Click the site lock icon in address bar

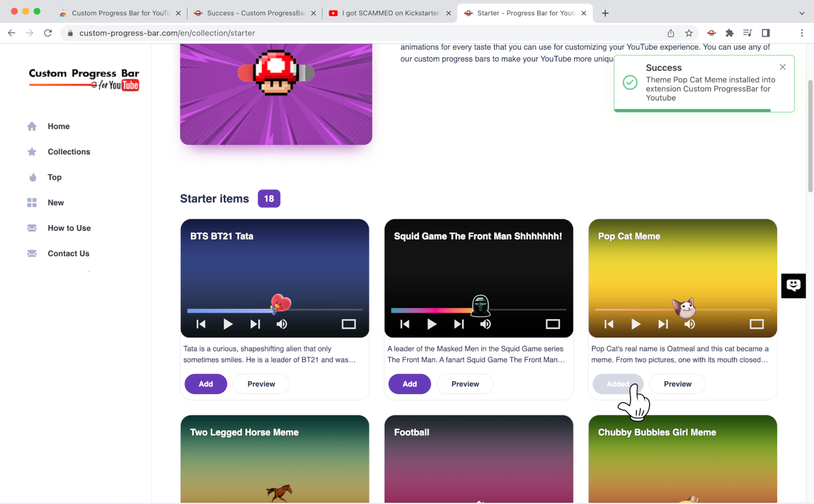70,33
